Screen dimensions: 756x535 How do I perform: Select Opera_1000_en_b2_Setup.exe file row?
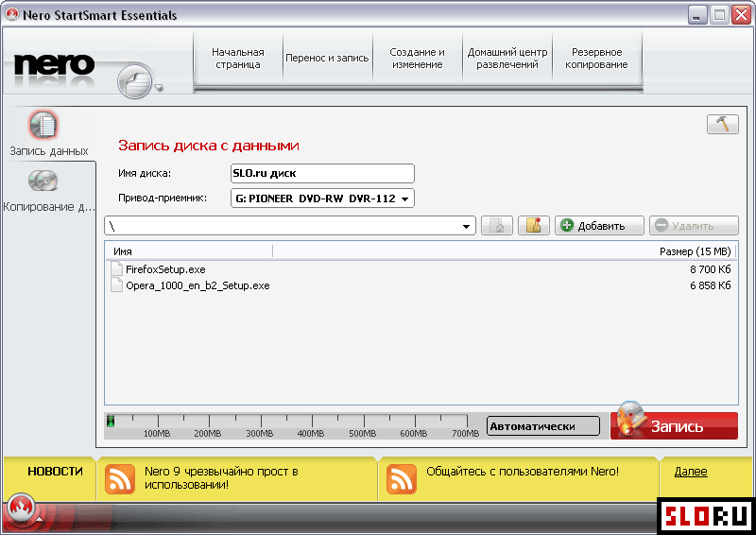(421, 285)
